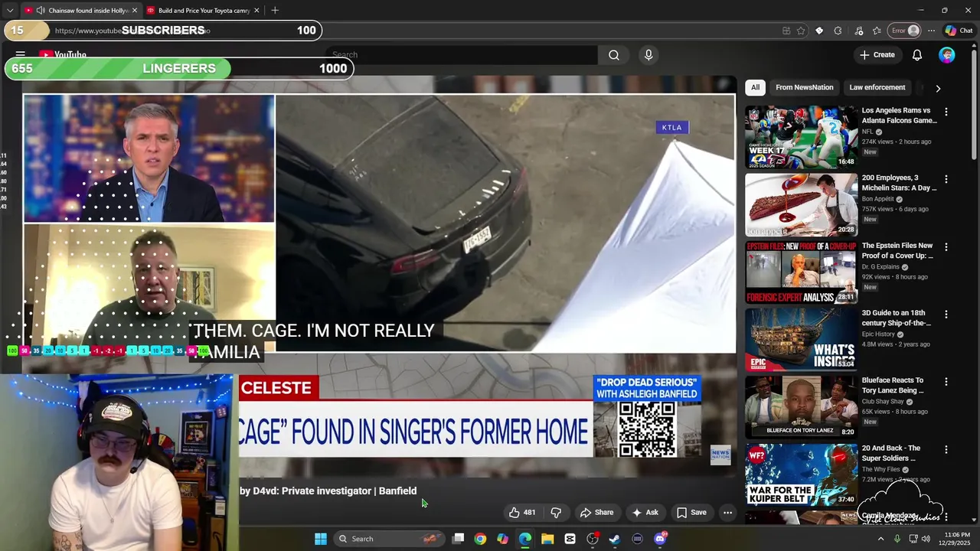
Task: Open Google Chrome from the taskbar
Action: pyautogui.click(x=480, y=539)
